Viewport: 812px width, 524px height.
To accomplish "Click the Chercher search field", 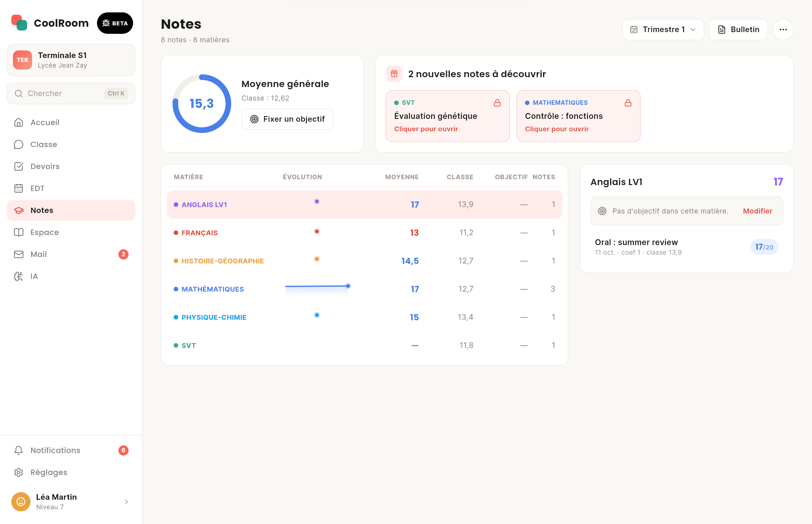I will click(71, 94).
